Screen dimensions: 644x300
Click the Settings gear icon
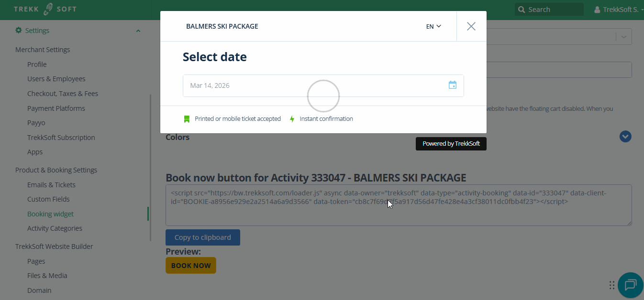point(19,31)
